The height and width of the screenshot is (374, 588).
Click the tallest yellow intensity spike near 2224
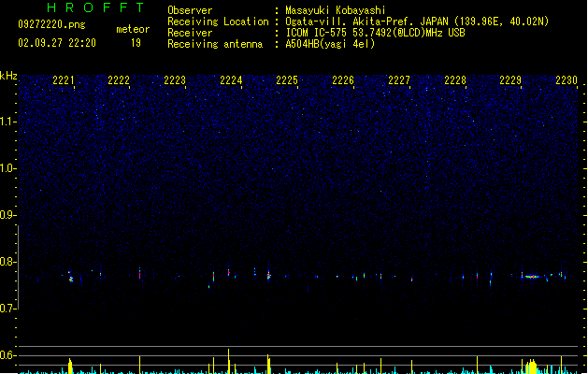tap(228, 361)
